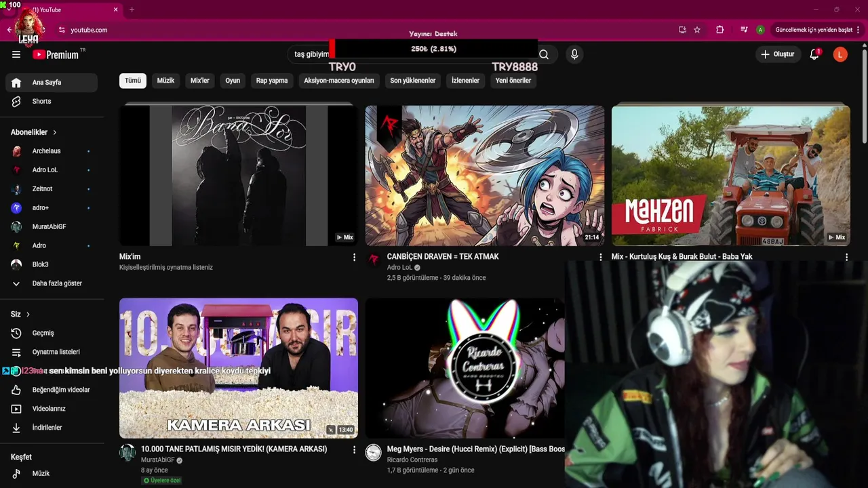
Task: Open the Mahzen Fabrick mix thumbnail
Action: tap(730, 176)
